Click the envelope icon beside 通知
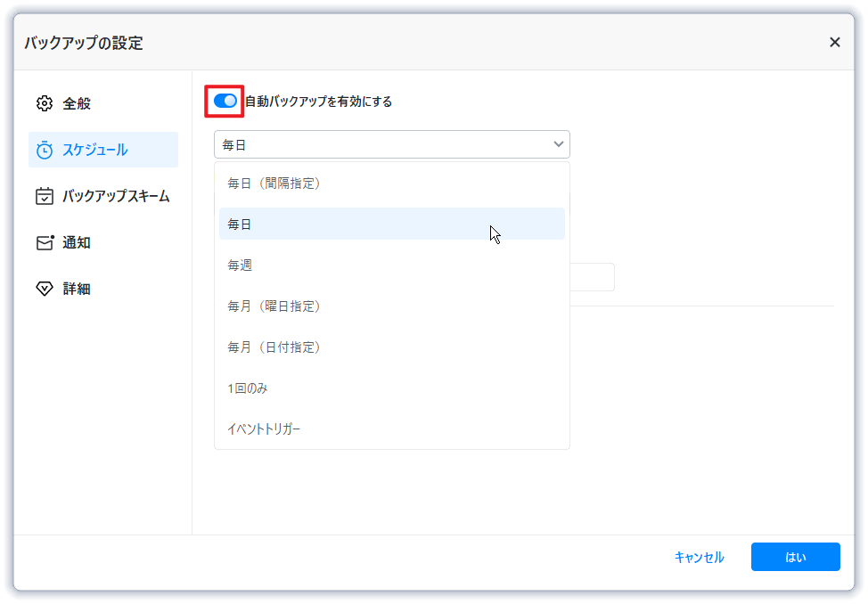868x604 pixels. click(44, 242)
